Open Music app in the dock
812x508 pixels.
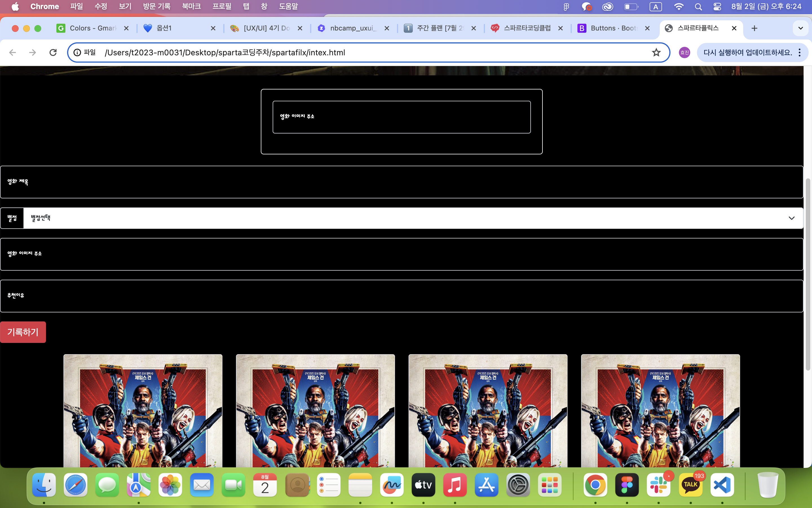pyautogui.click(x=455, y=485)
